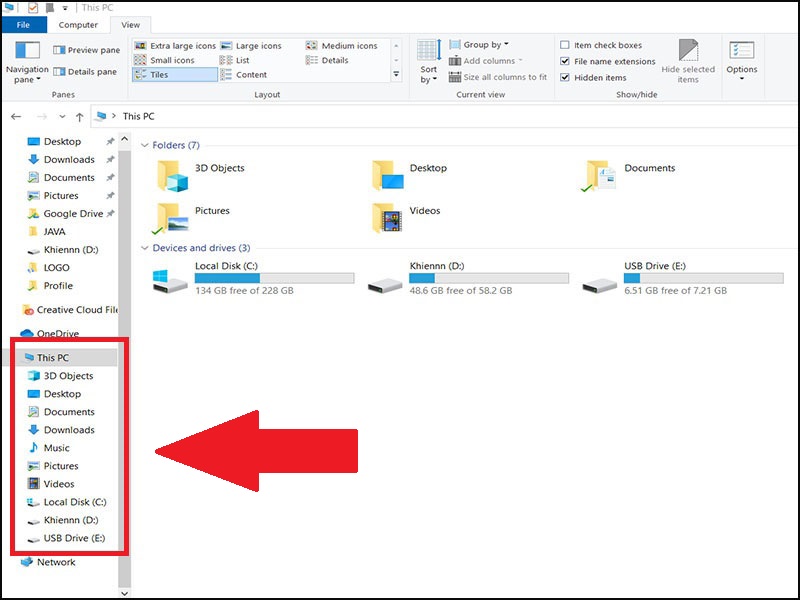Uncheck File name extensions
This screenshot has height=600, width=800.
pos(566,61)
